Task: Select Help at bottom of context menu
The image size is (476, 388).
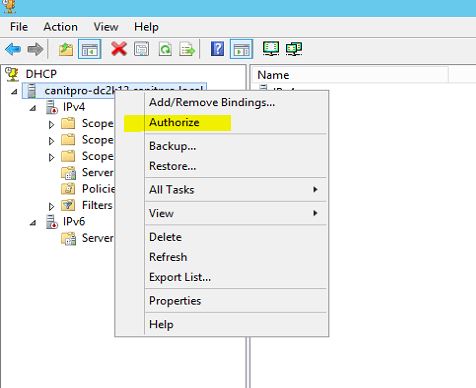Action: [x=161, y=324]
